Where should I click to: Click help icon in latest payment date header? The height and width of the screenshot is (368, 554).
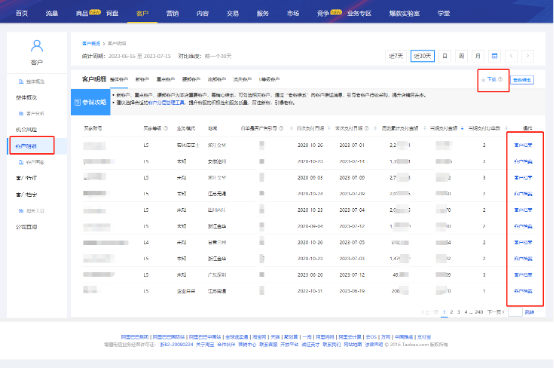[x=366, y=128]
